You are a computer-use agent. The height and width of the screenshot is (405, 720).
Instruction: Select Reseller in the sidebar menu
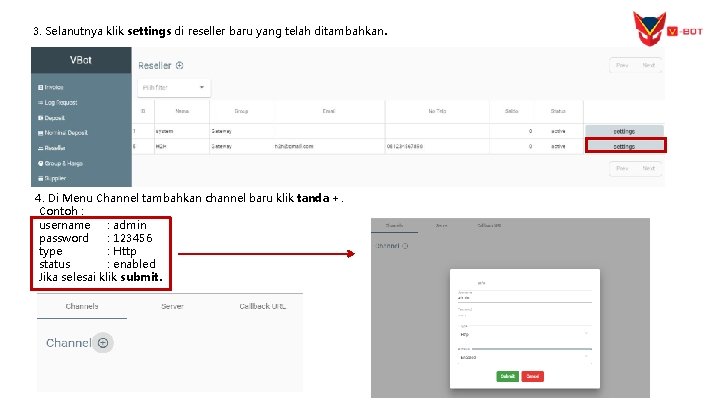point(51,148)
